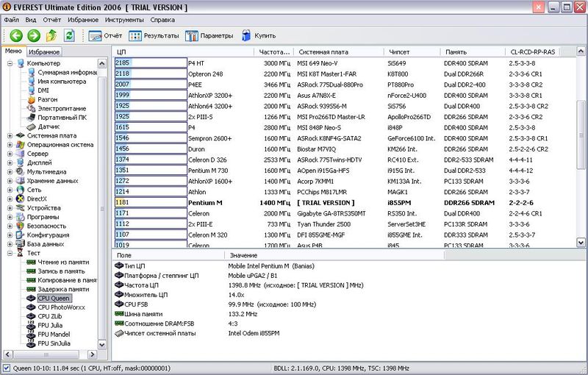Click tree horizontal scroll right arrow
The height and width of the screenshot is (375, 588).
pos(93,354)
